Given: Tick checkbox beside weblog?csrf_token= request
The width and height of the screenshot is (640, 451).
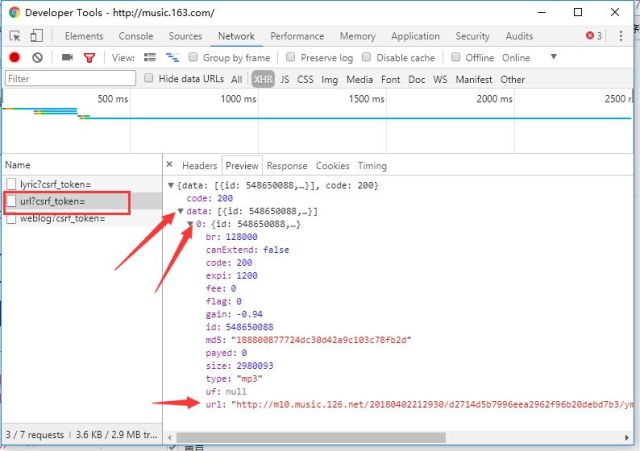Looking at the screenshot, I should click(x=11, y=219).
